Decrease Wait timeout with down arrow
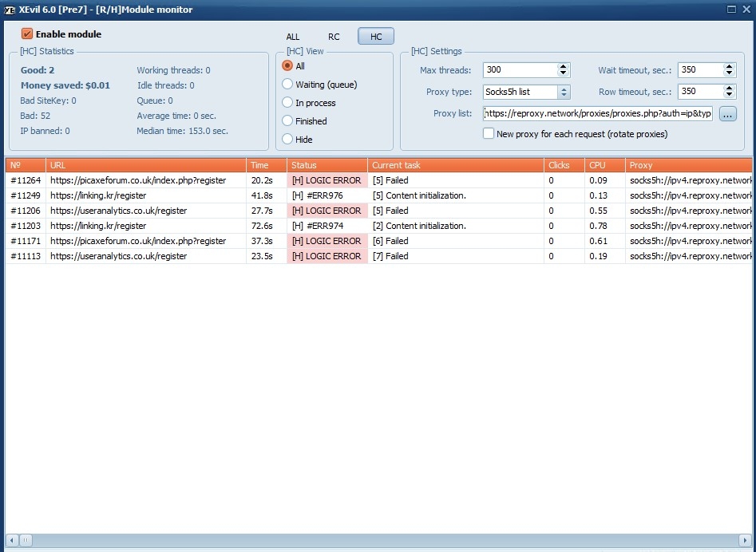Screen dimensions: 756x552 (x=729, y=73)
